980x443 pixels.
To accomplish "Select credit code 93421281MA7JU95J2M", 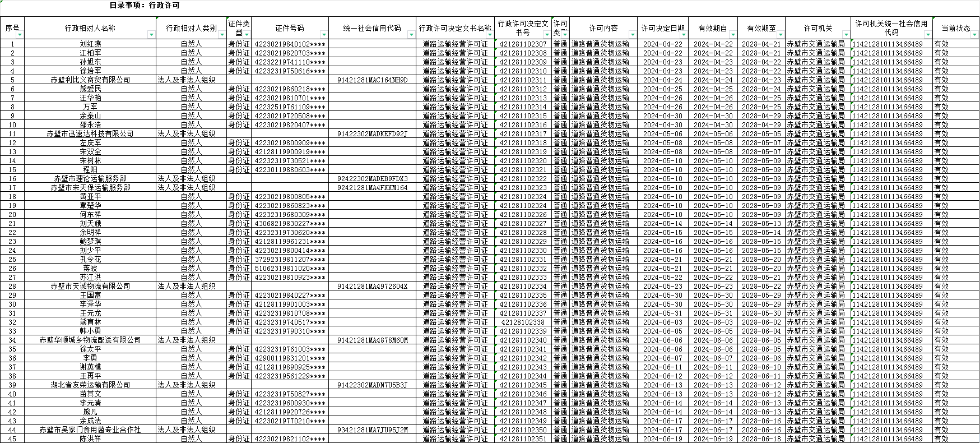I will 373,430.
